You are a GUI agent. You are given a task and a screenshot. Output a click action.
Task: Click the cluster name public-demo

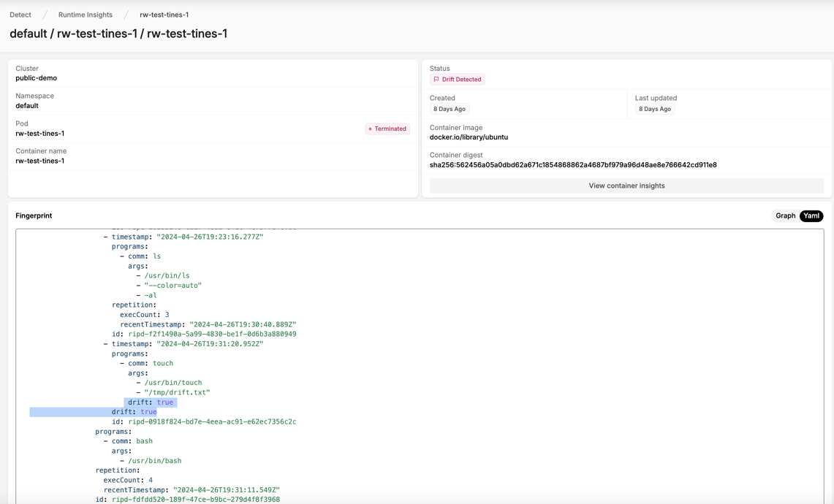tap(36, 78)
